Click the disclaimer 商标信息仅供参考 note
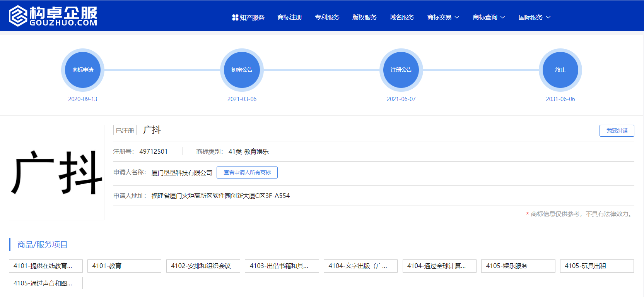 click(x=580, y=214)
